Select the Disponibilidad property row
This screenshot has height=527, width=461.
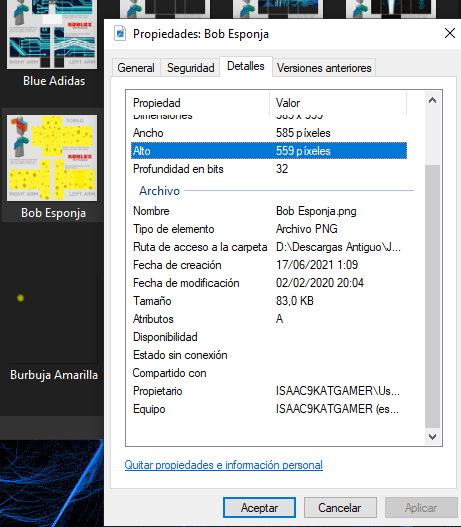pos(269,337)
